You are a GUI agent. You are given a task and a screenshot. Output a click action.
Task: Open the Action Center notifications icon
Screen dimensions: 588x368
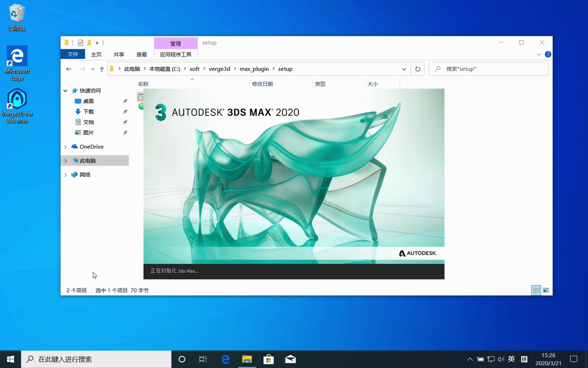(x=574, y=359)
